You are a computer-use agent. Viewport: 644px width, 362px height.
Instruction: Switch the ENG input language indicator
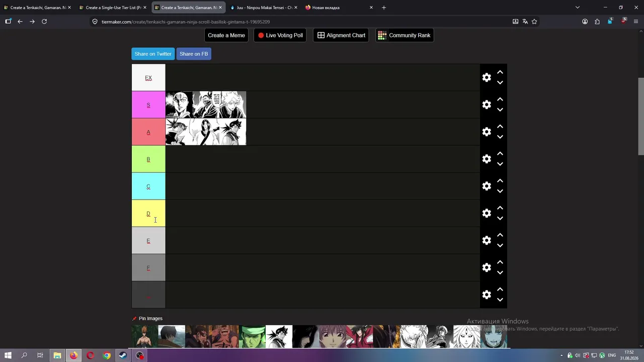(x=612, y=355)
